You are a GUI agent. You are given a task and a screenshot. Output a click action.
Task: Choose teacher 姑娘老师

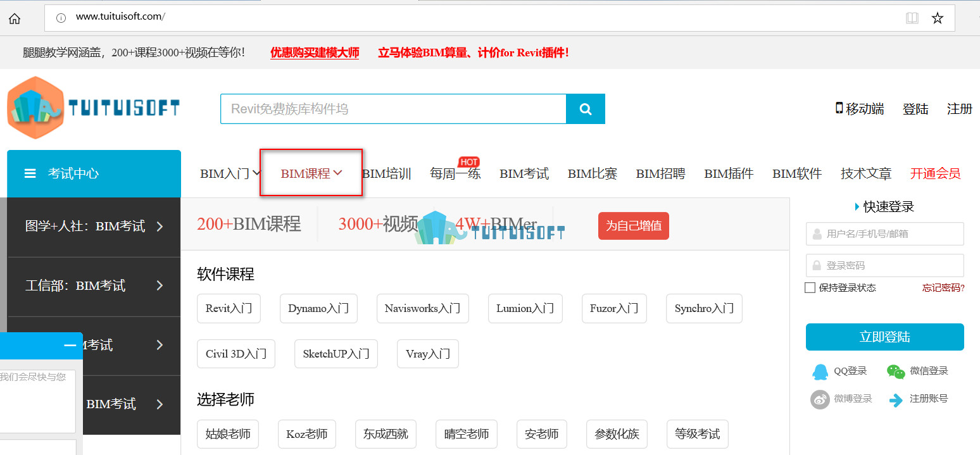pyautogui.click(x=228, y=434)
